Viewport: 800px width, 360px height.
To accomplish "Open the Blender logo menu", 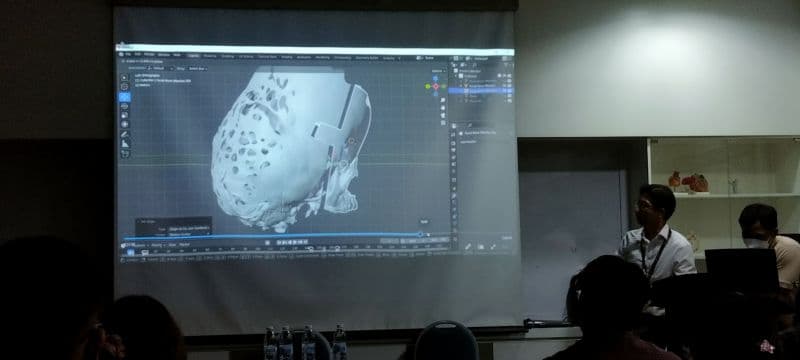I will coord(121,55).
